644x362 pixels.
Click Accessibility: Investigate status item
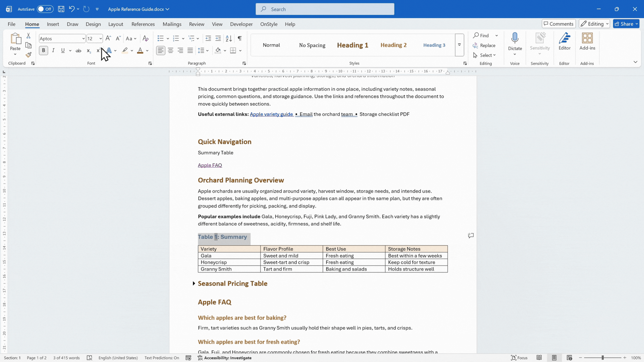pyautogui.click(x=224, y=358)
